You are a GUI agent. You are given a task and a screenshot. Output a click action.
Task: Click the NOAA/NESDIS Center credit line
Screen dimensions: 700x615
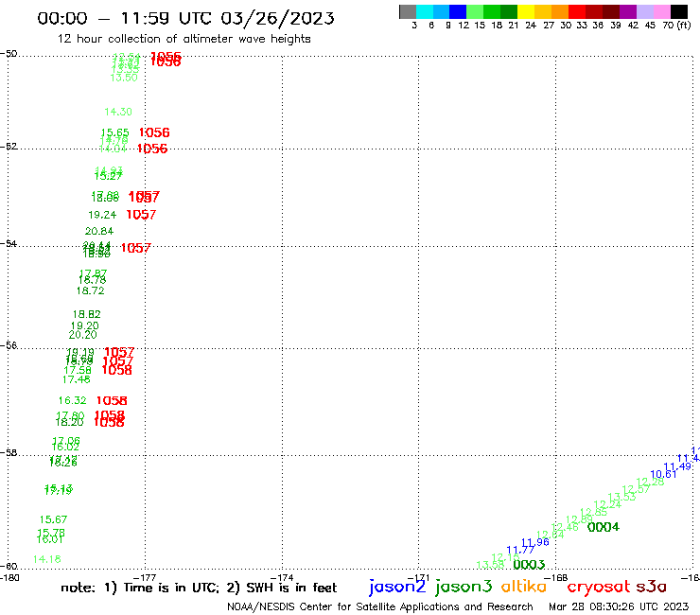click(x=380, y=606)
